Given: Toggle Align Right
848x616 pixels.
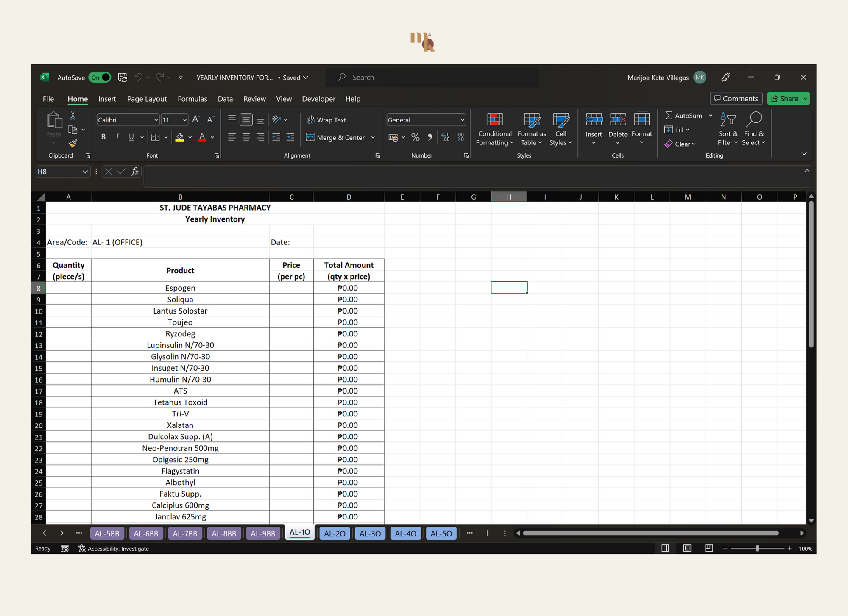Looking at the screenshot, I should pos(260,137).
